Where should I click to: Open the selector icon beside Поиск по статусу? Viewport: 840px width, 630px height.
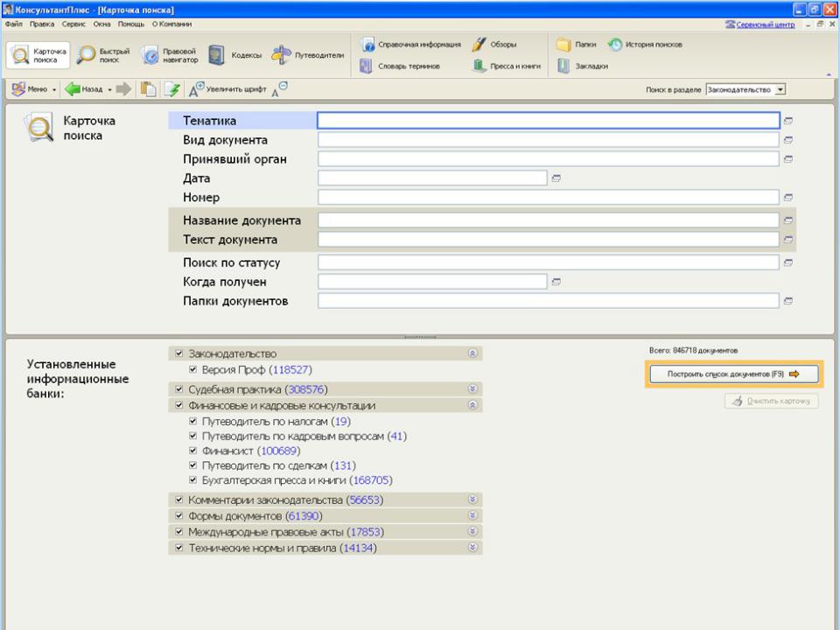point(788,262)
